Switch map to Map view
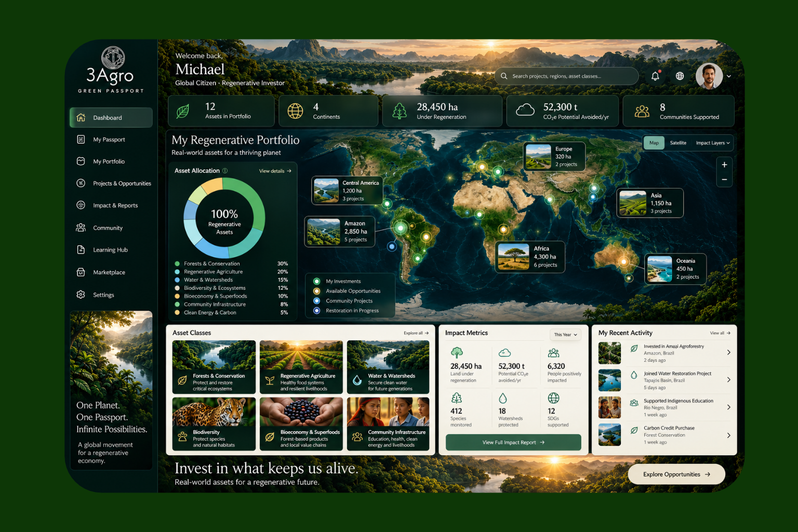Screen dimensions: 798x532 654,143
